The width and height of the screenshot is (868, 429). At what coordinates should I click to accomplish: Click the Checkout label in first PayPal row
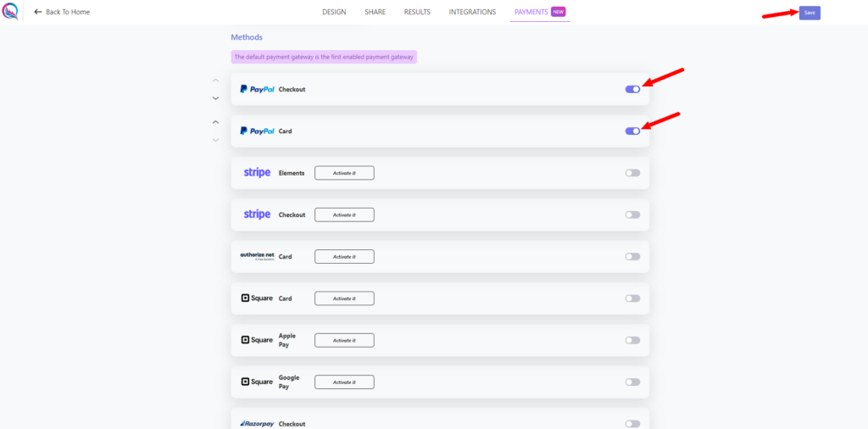point(292,89)
